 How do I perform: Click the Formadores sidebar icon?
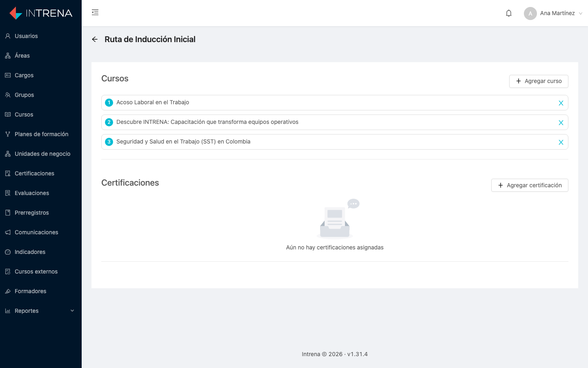[8, 291]
